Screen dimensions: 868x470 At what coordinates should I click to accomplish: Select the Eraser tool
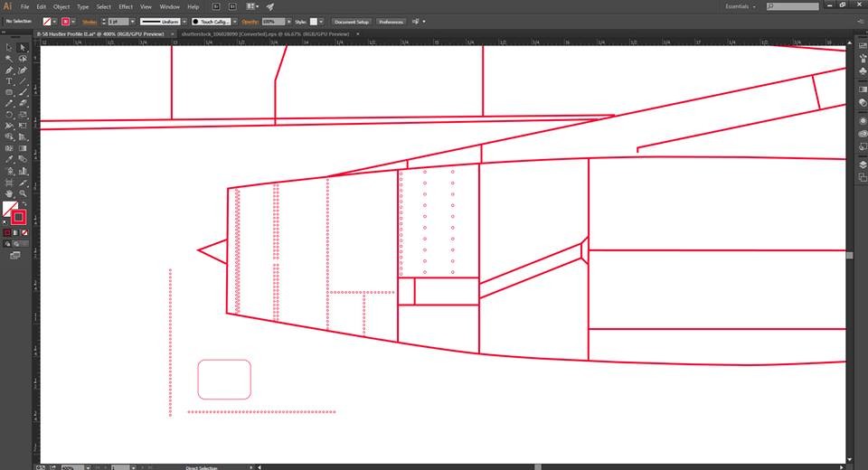23,104
